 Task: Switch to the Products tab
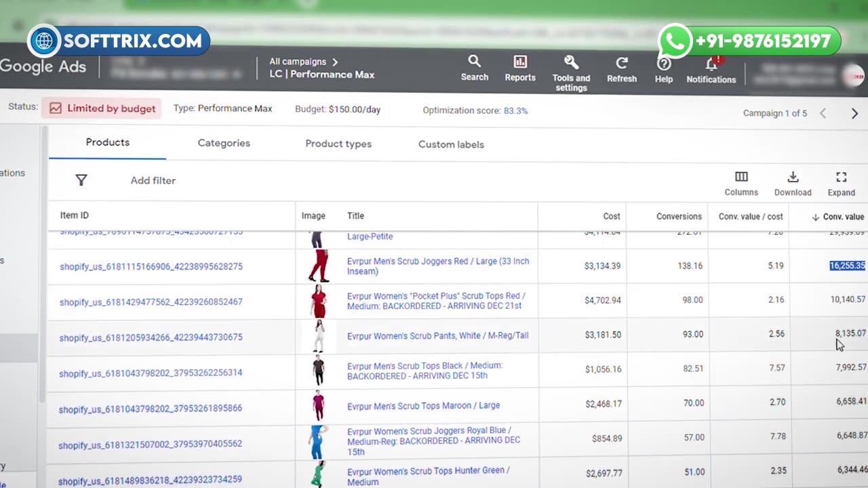107,142
